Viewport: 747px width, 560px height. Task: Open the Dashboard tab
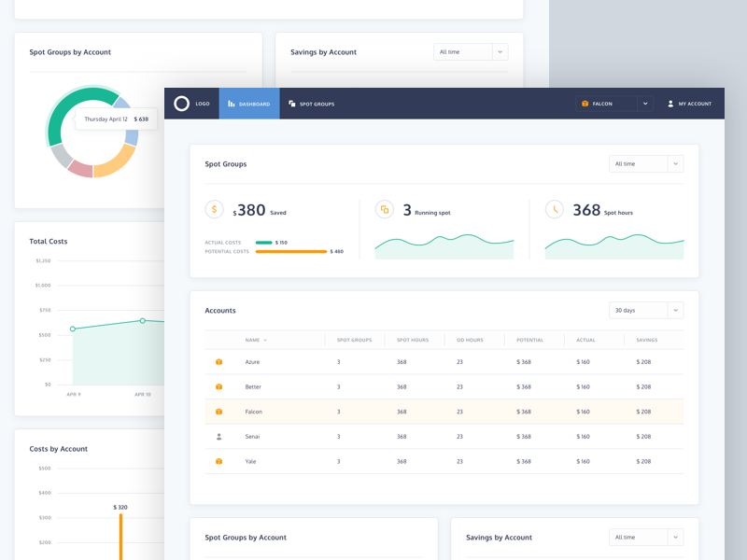pos(249,104)
